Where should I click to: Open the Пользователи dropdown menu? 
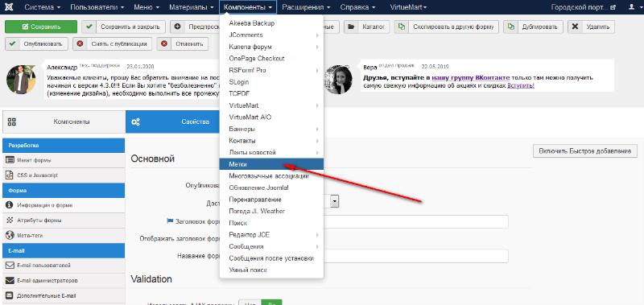[97, 7]
